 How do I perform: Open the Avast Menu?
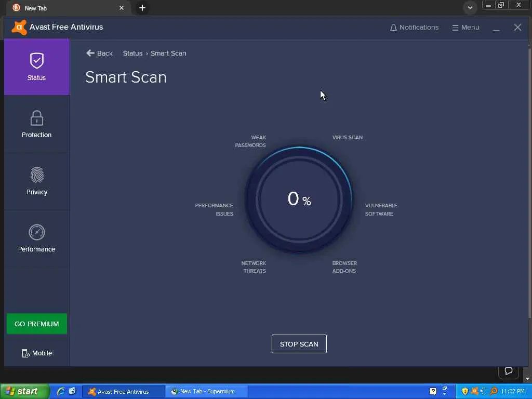click(x=465, y=28)
